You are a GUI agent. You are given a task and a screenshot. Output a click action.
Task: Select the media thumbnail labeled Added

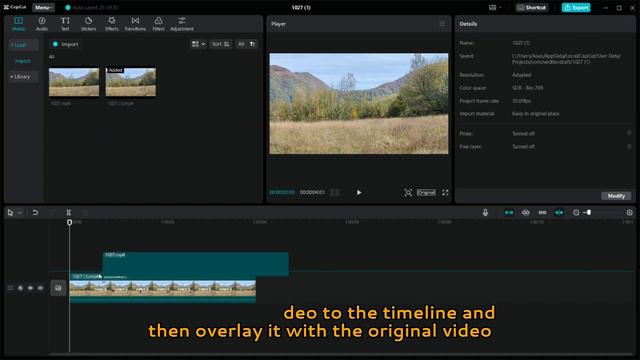click(x=131, y=82)
